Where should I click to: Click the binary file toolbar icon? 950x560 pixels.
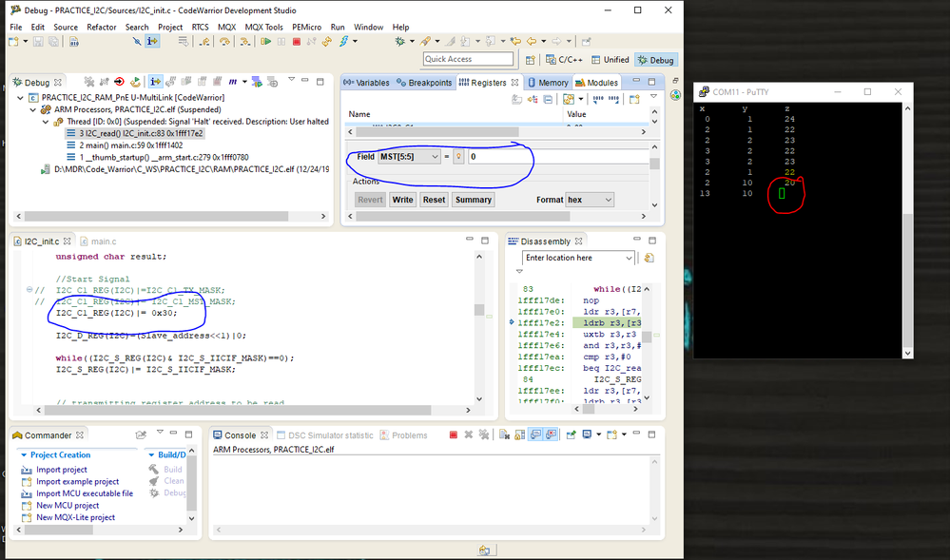click(74, 41)
